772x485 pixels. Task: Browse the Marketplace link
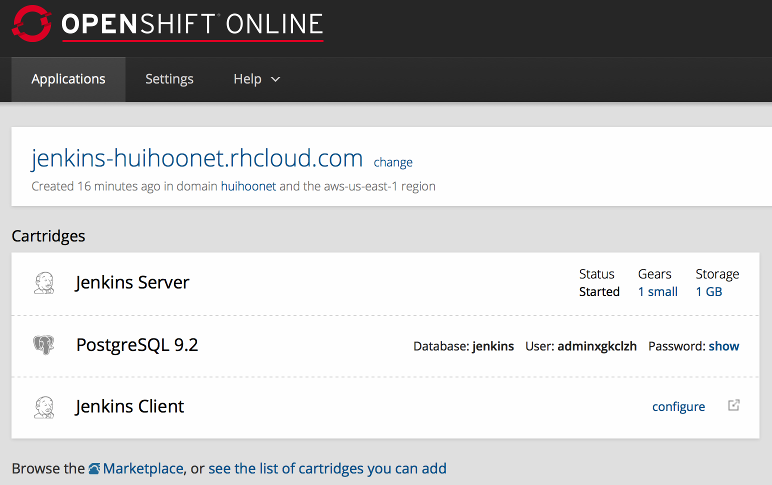click(143, 468)
